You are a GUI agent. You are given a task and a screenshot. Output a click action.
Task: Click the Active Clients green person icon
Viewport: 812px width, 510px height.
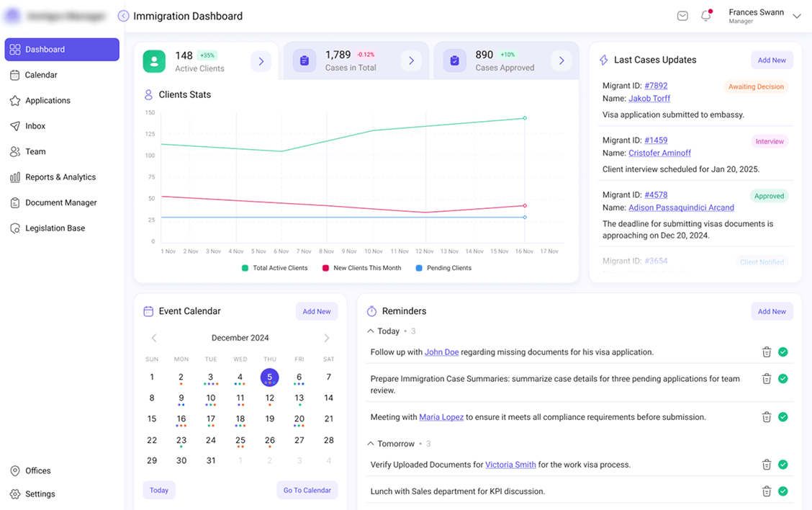click(154, 61)
